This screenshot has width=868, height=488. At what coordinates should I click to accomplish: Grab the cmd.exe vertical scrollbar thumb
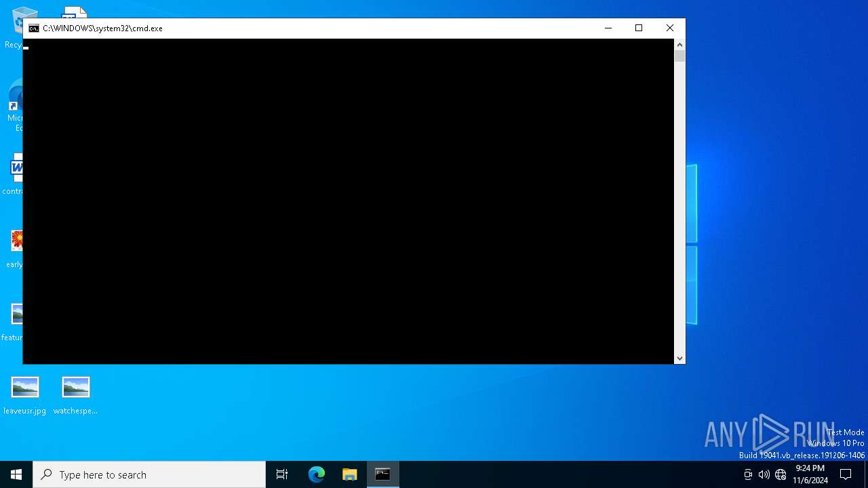tap(679, 56)
